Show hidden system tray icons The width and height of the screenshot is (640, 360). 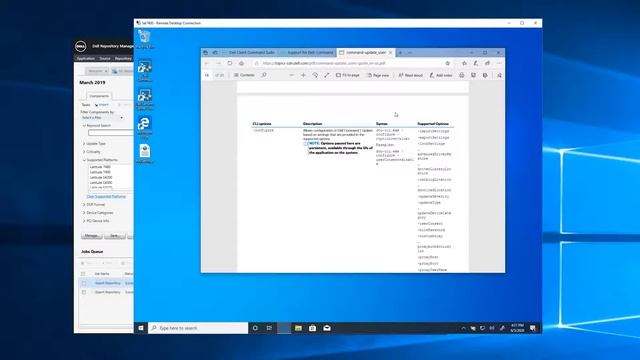[463, 328]
